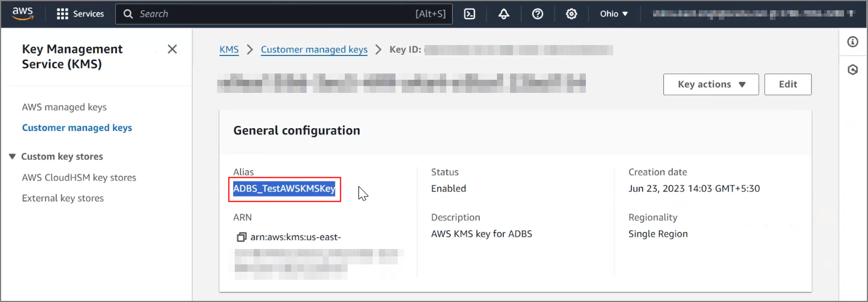Close the Key Management Service sidebar
The width and height of the screenshot is (868, 302).
pos(172,50)
